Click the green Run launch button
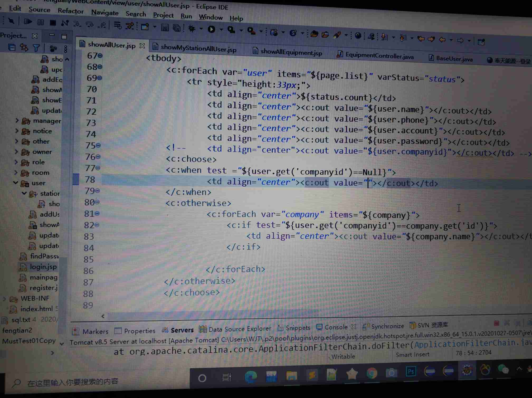 [x=211, y=29]
